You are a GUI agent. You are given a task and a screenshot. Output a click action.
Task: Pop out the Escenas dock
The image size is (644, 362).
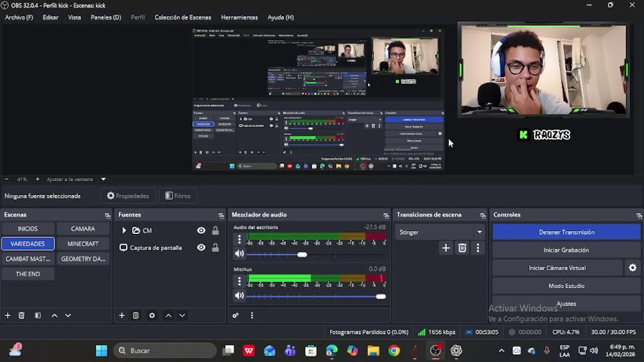pos(108,215)
